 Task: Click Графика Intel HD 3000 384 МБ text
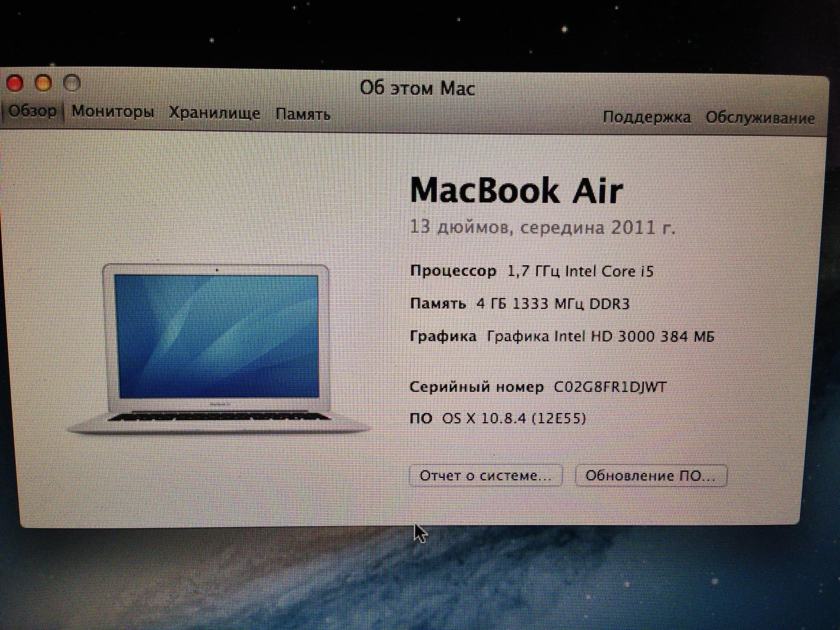[600, 337]
